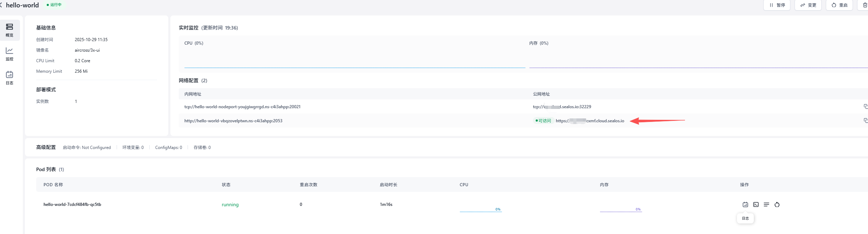Open the cxmf.cloud.sealos.io public link
Image resolution: width=868 pixels, height=234 pixels.
(x=590, y=121)
